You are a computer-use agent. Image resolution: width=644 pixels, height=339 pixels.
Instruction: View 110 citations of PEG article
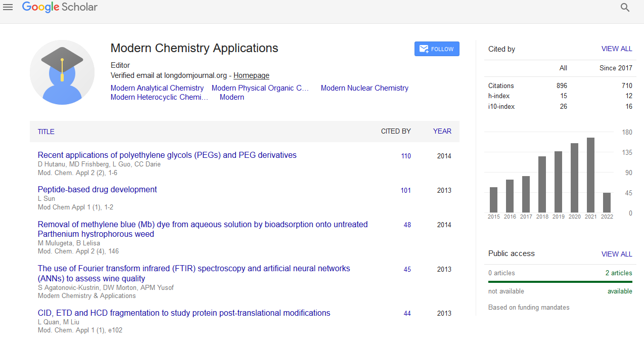click(x=406, y=156)
